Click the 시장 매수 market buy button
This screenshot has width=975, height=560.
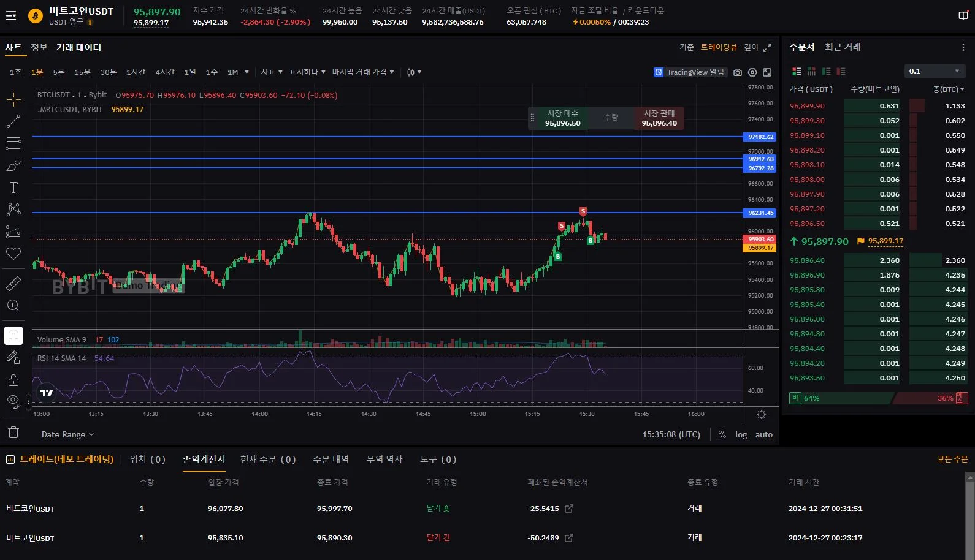[562, 118]
